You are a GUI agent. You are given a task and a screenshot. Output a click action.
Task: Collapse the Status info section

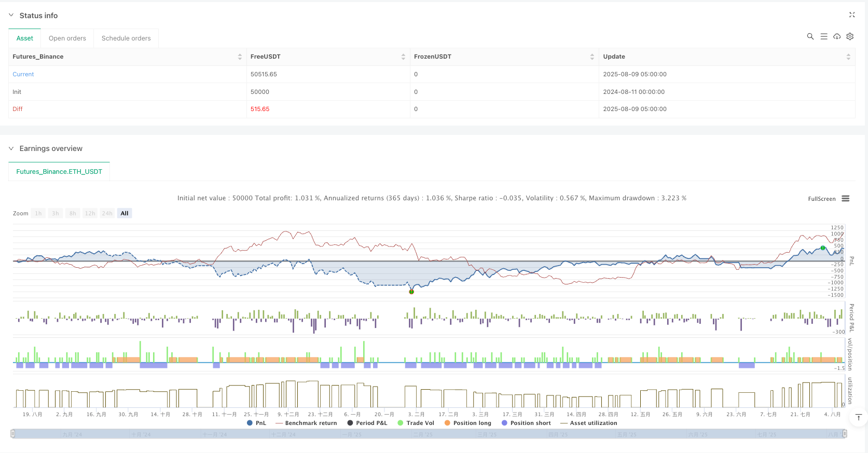coord(11,15)
